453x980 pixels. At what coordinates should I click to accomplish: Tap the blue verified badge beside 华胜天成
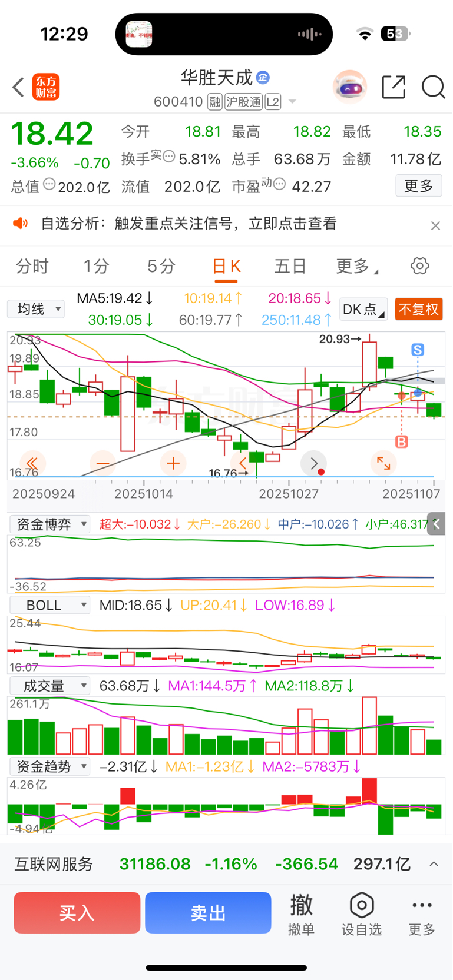click(263, 77)
